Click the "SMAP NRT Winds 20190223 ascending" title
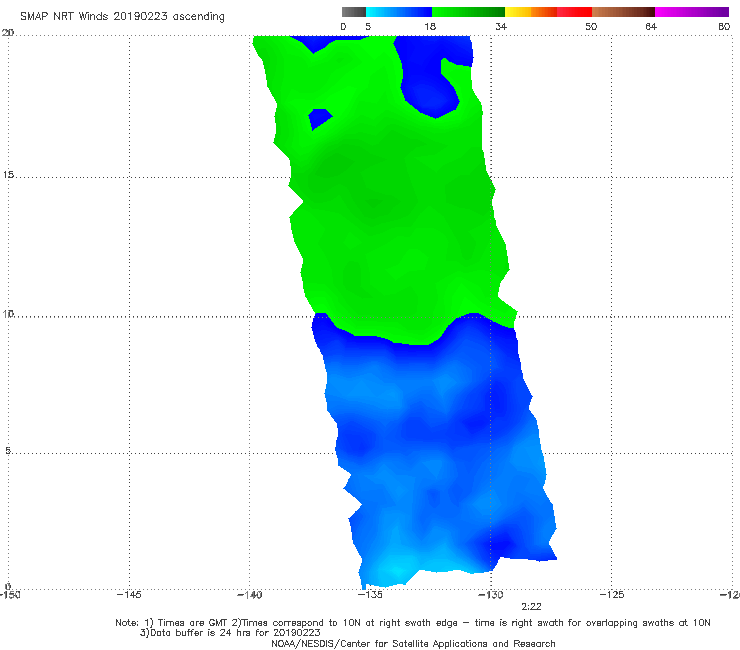 [x=122, y=17]
